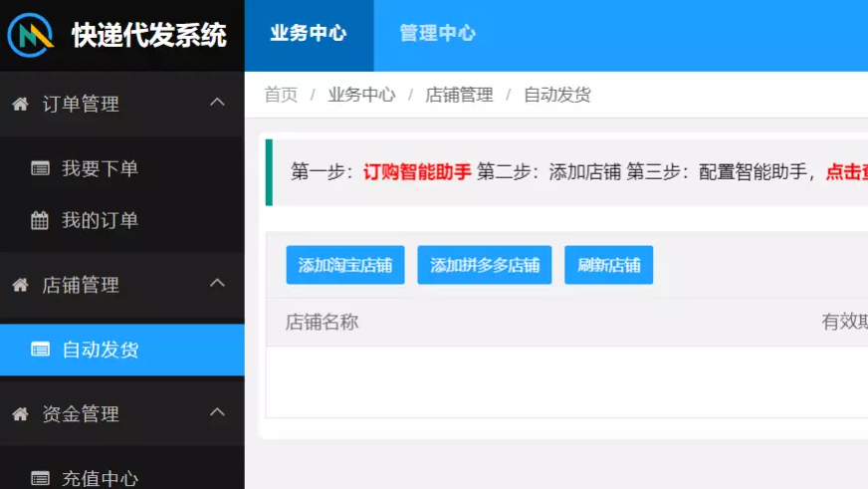The width and height of the screenshot is (868, 489).
Task: Click the home icon beside 订单管理
Action: tap(20, 104)
